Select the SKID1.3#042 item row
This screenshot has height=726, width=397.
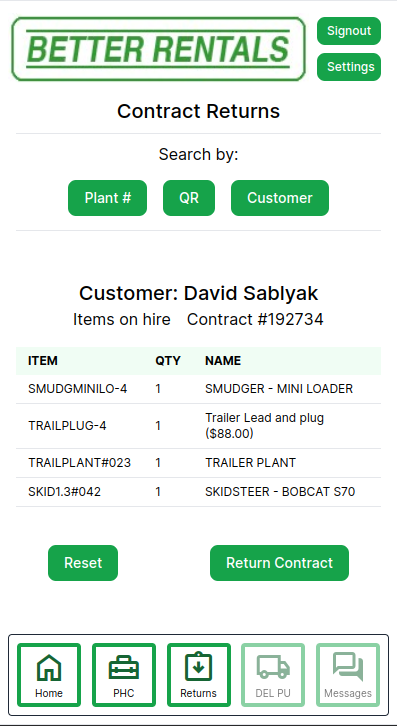198,492
